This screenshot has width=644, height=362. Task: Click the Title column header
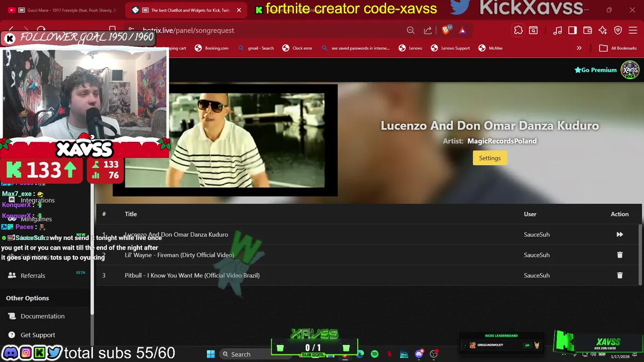pyautogui.click(x=131, y=214)
